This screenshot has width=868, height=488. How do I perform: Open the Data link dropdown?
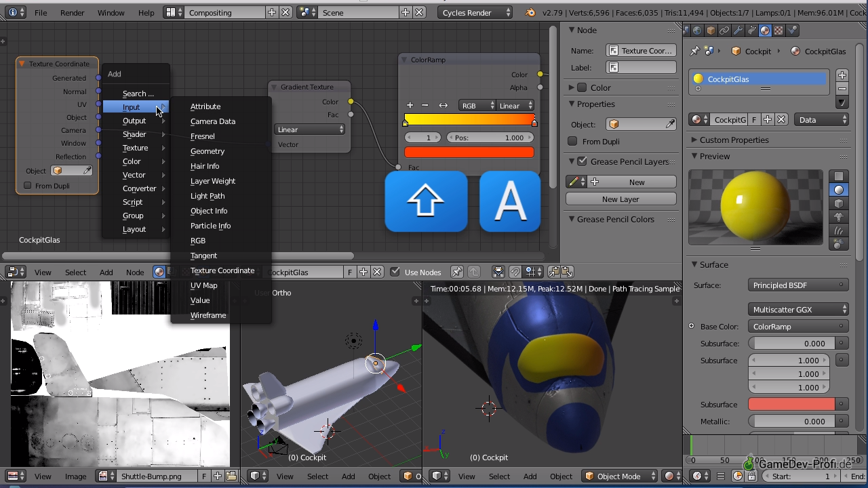pos(821,120)
